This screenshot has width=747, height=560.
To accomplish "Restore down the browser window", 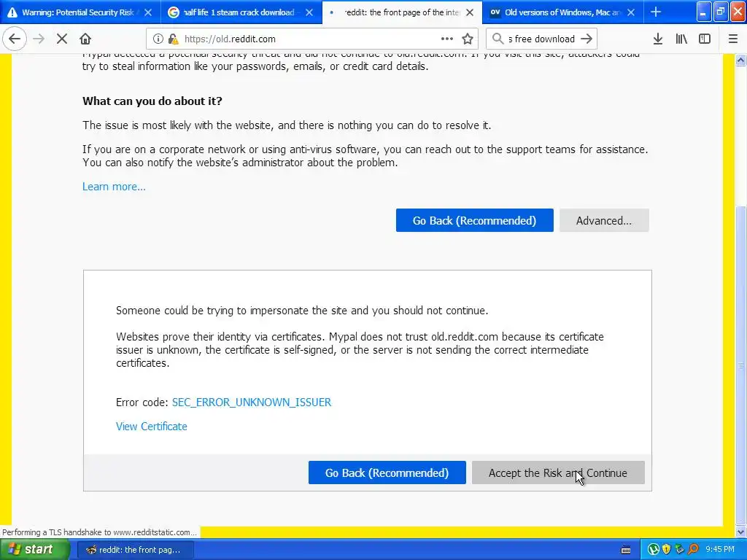I will (x=721, y=12).
